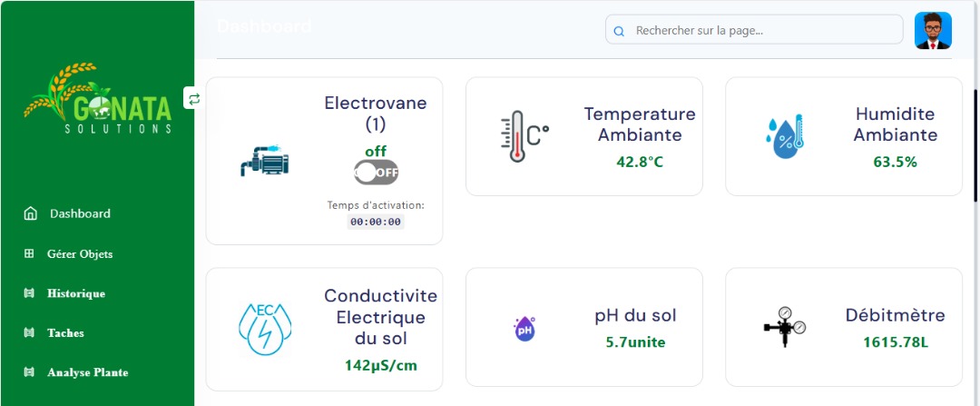The width and height of the screenshot is (980, 406).
Task: Click the 42.8°C temperature value
Action: point(640,162)
